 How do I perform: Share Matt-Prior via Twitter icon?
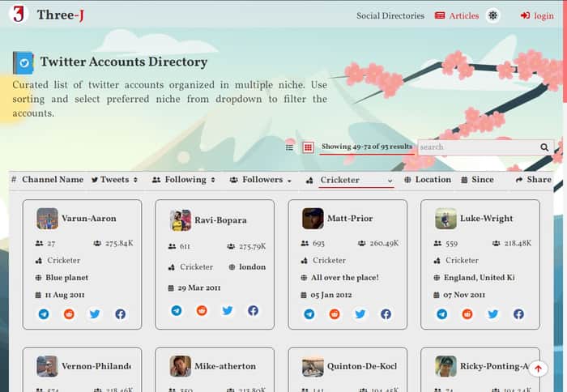pos(360,314)
